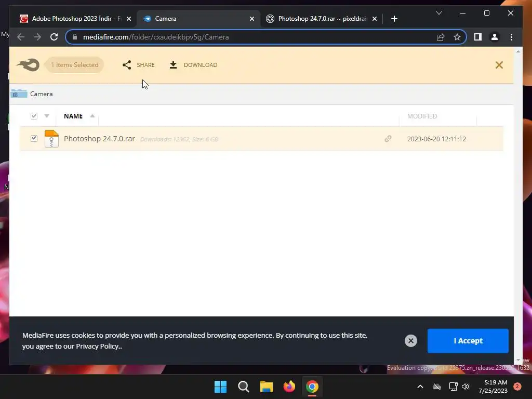Open the Windows Start menu
The width and height of the screenshot is (532, 399).
[220, 387]
